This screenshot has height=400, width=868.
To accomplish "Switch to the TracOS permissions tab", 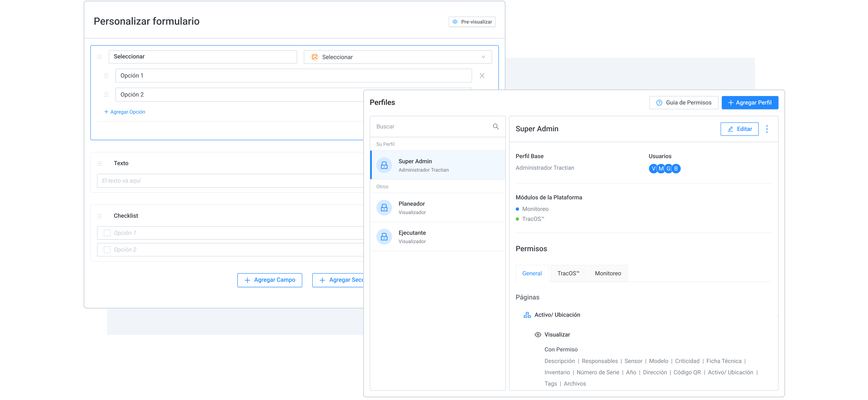I will click(568, 274).
